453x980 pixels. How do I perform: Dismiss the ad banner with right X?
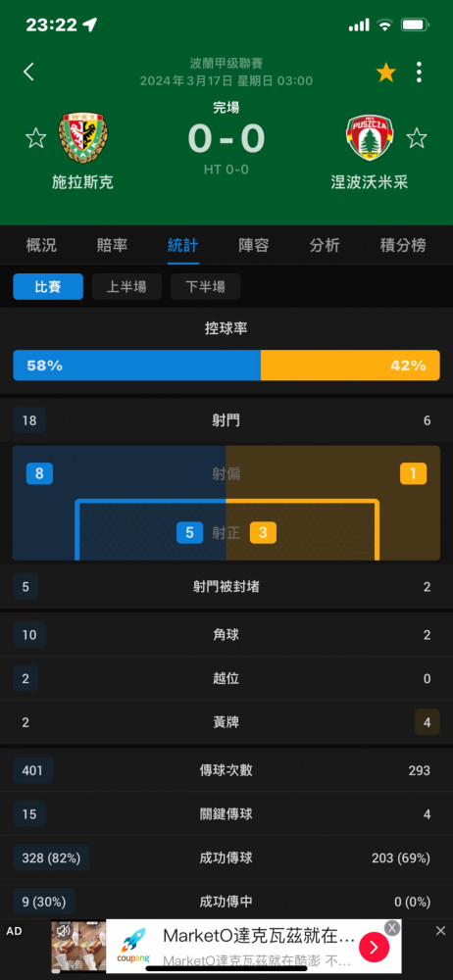(x=440, y=931)
